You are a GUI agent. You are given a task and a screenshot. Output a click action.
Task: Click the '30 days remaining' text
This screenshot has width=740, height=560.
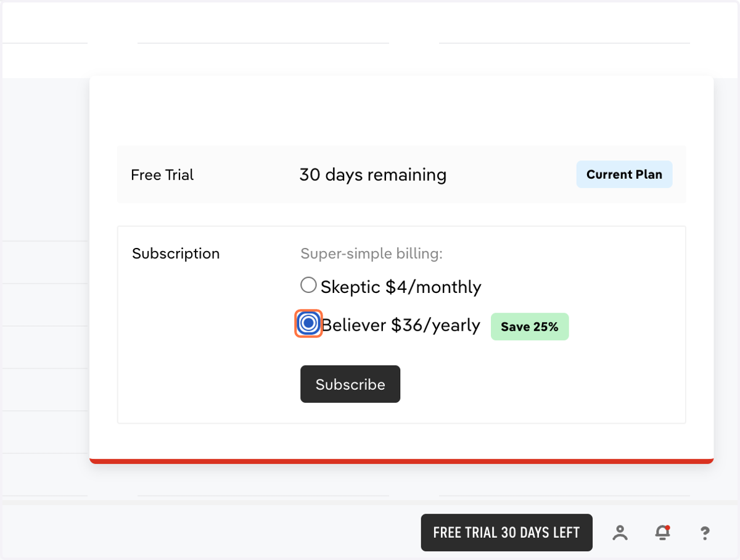pos(373,175)
